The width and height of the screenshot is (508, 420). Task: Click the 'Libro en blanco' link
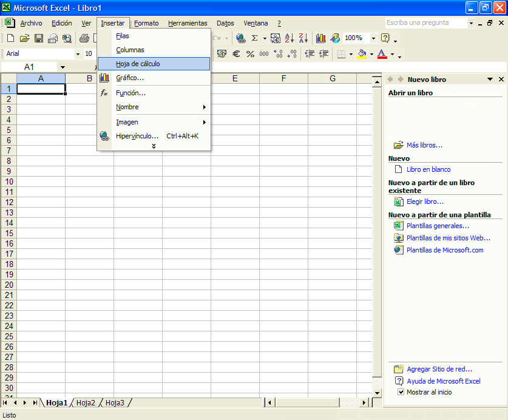(x=428, y=169)
